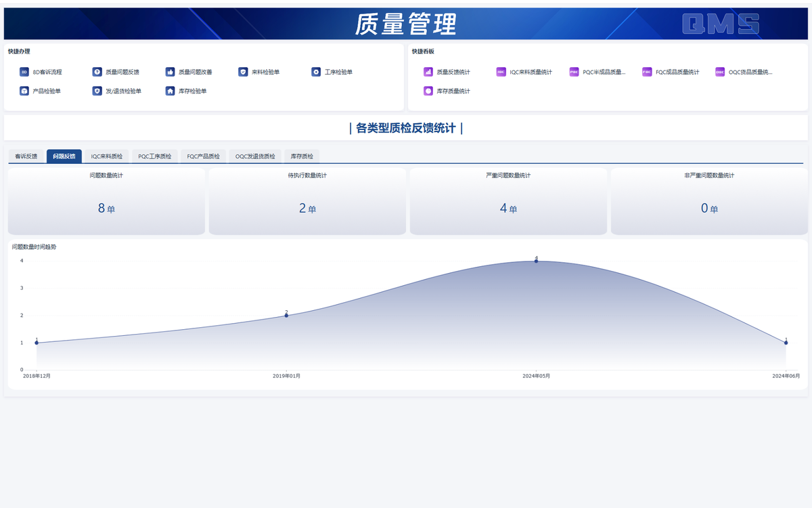Open the 待执行数量统计 card showing 2单

(x=307, y=202)
